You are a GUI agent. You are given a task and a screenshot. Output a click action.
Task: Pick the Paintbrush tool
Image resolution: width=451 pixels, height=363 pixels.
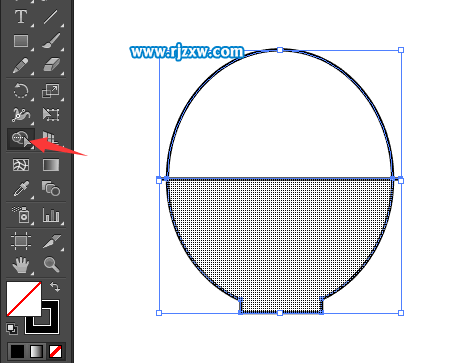(x=51, y=41)
